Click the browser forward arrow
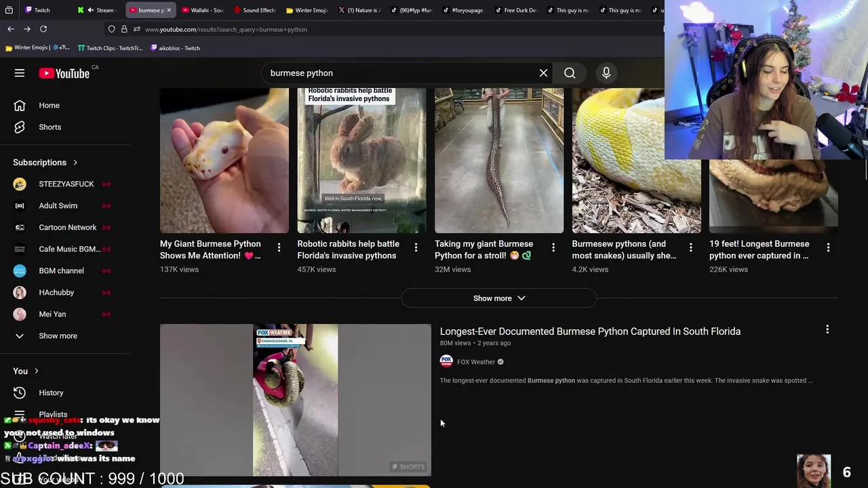The image size is (868, 488). pos(27,29)
